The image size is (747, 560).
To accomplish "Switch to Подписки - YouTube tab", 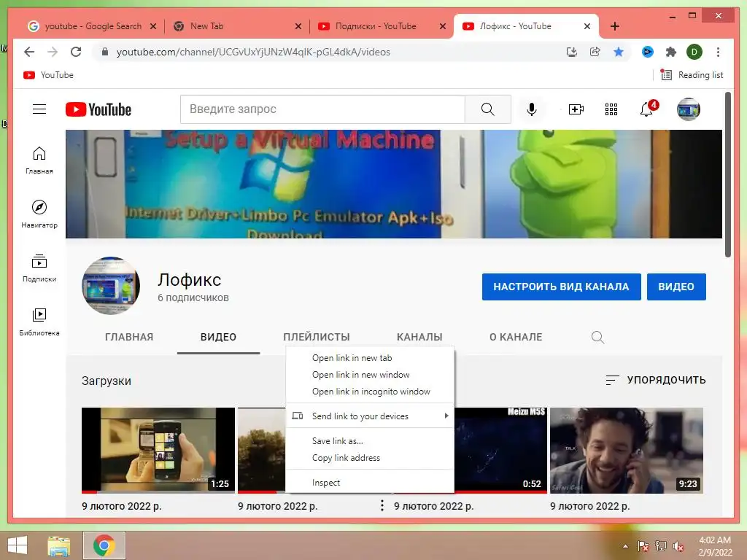I will 376,26.
